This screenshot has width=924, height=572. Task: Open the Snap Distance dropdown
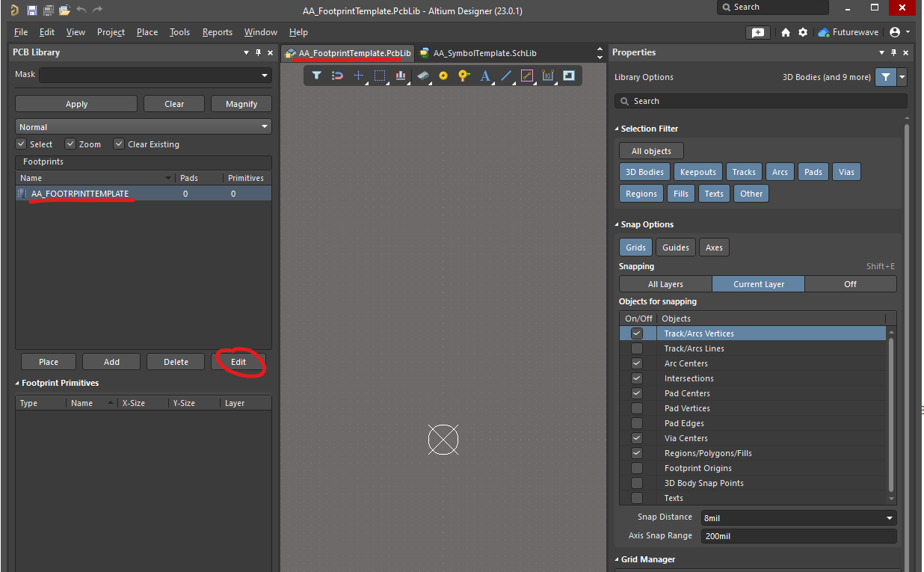pyautogui.click(x=890, y=518)
